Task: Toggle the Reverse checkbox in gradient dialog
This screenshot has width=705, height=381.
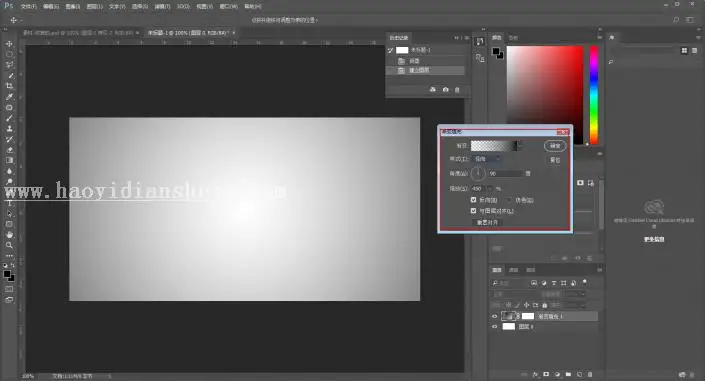Action: (473, 200)
